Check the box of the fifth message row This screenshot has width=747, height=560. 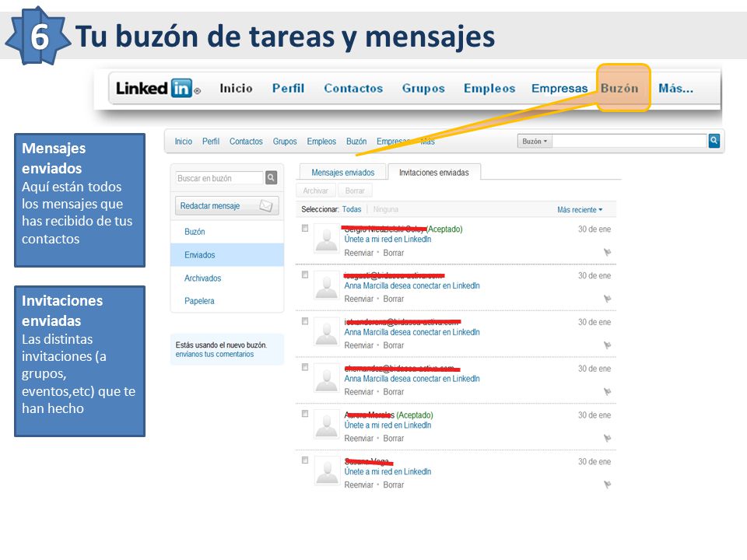305,414
